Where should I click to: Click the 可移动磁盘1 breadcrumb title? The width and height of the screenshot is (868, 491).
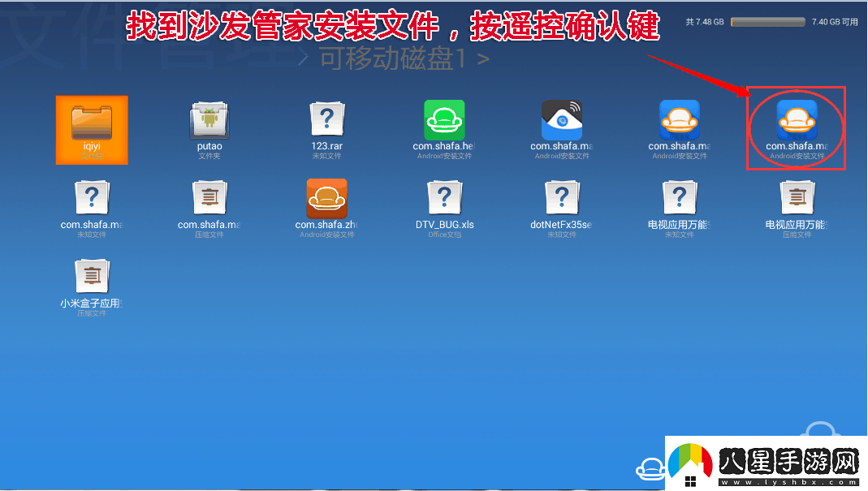394,59
